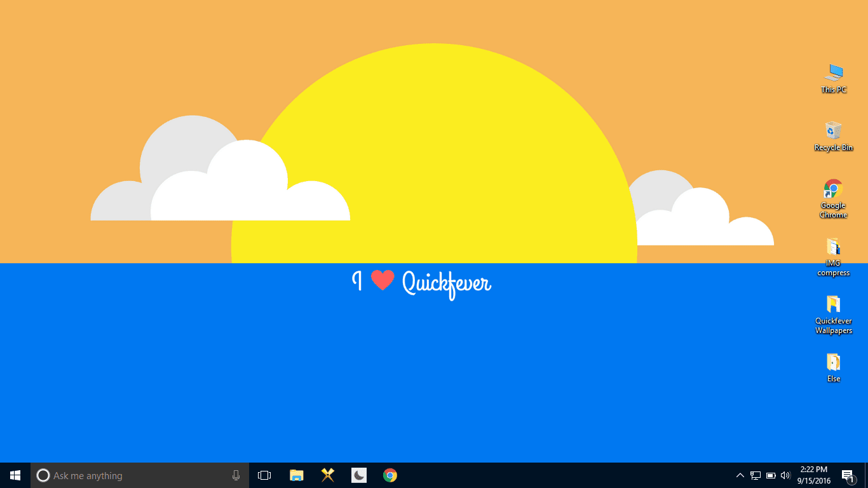Open the volume control icon

(x=785, y=475)
